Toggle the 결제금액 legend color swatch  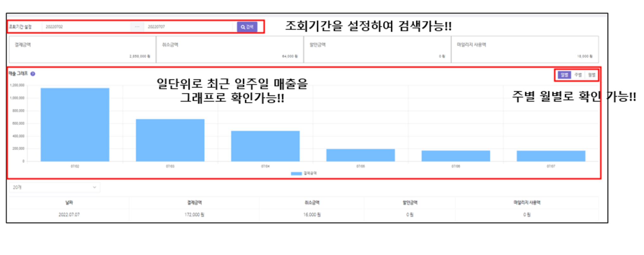pyautogui.click(x=296, y=173)
